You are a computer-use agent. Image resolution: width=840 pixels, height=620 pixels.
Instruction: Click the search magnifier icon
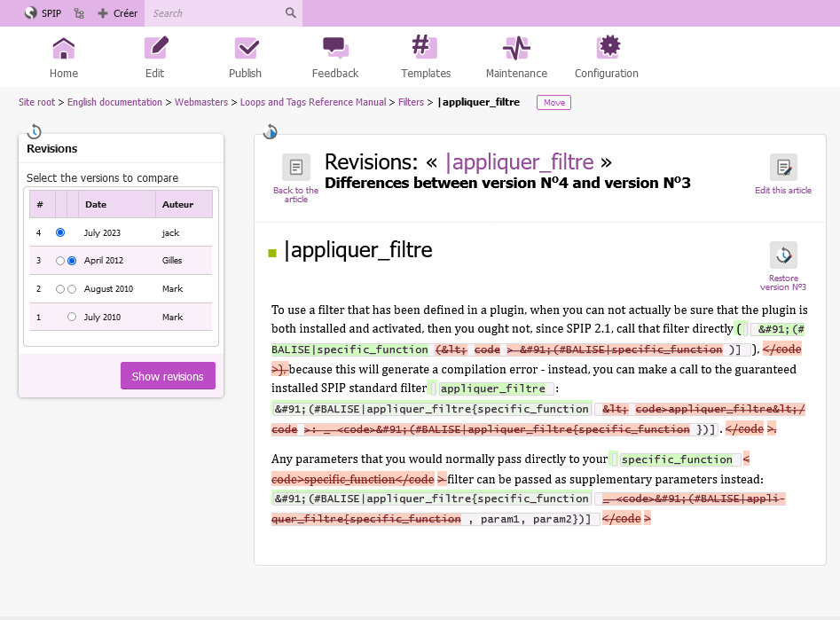point(291,13)
